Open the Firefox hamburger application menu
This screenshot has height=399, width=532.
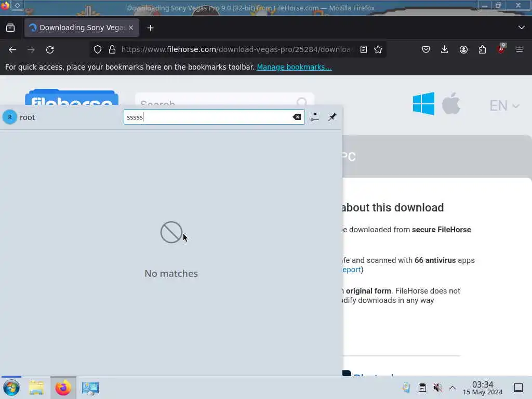(x=520, y=49)
